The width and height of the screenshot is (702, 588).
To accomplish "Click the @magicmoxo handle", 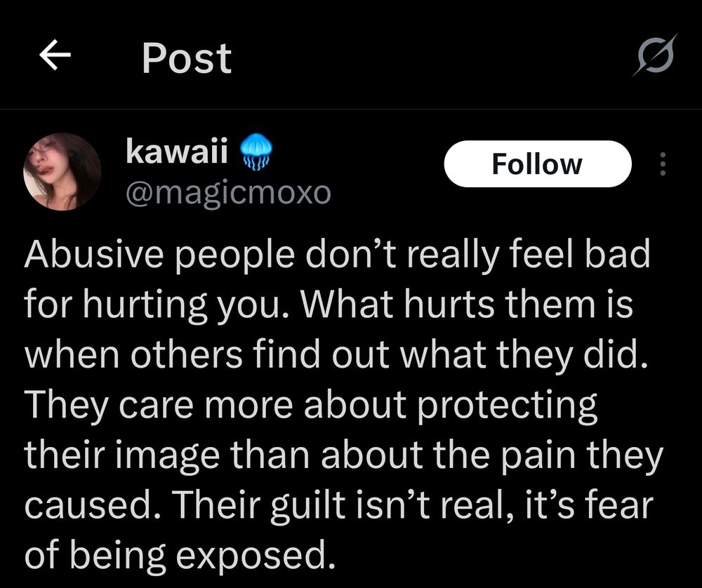I will 228,194.
